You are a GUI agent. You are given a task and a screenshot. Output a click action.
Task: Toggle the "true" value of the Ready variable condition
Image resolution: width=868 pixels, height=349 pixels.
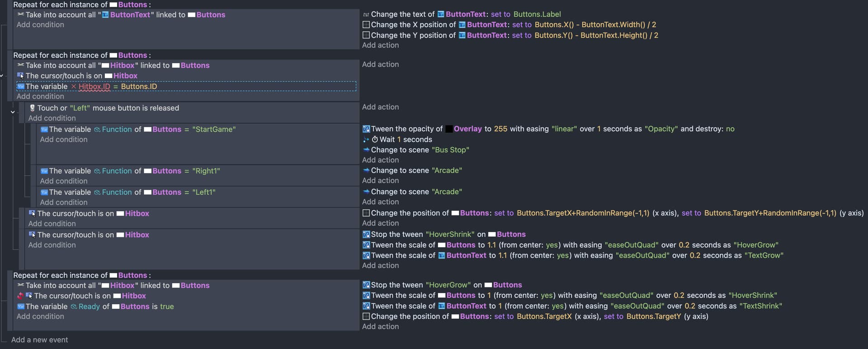click(x=167, y=306)
